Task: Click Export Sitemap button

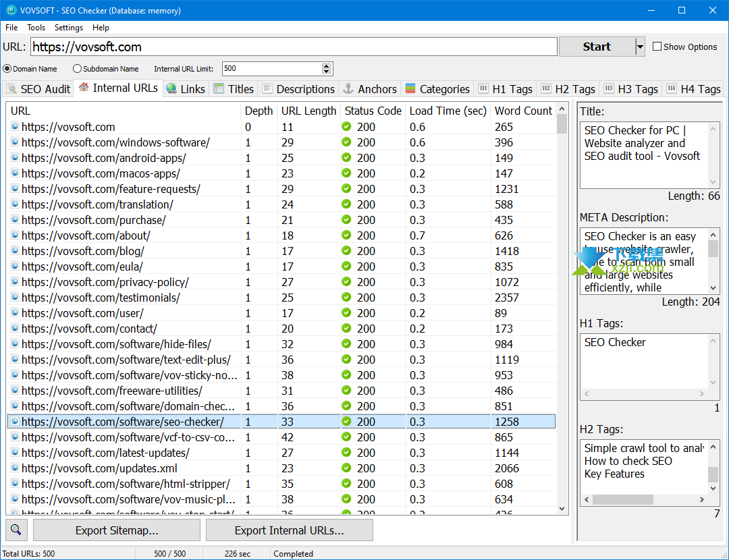Action: pos(117,530)
